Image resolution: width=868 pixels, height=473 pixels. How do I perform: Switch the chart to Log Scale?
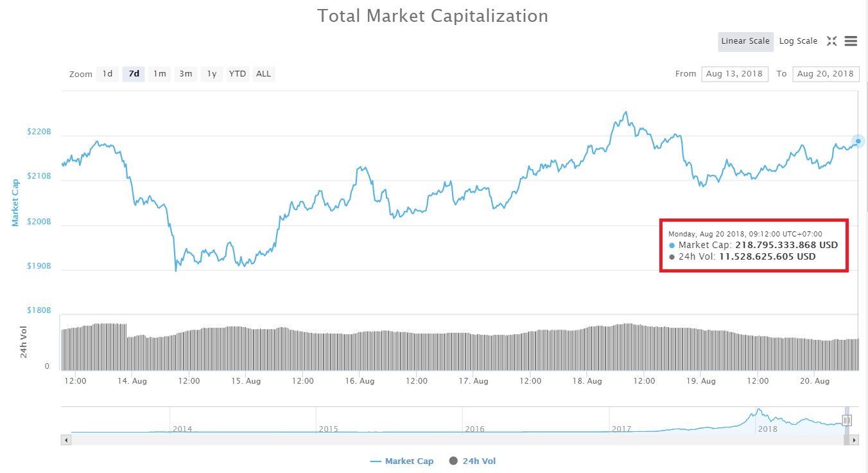pyautogui.click(x=798, y=40)
